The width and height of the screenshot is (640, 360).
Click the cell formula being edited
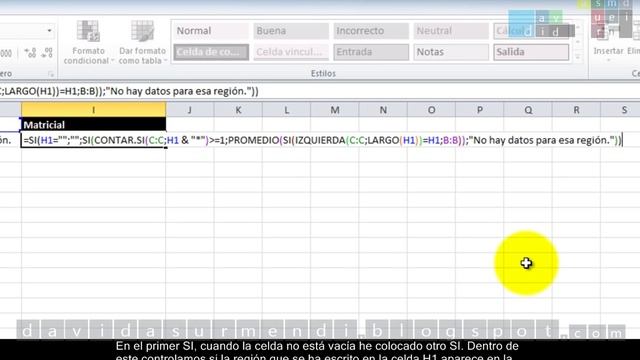coord(322,140)
